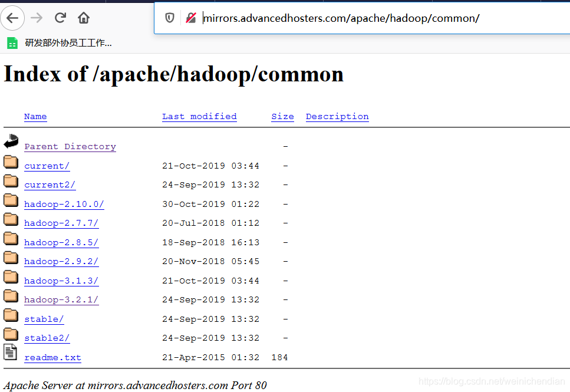Click the Parent Directory arrow icon
This screenshot has height=392, width=570.
[10, 141]
